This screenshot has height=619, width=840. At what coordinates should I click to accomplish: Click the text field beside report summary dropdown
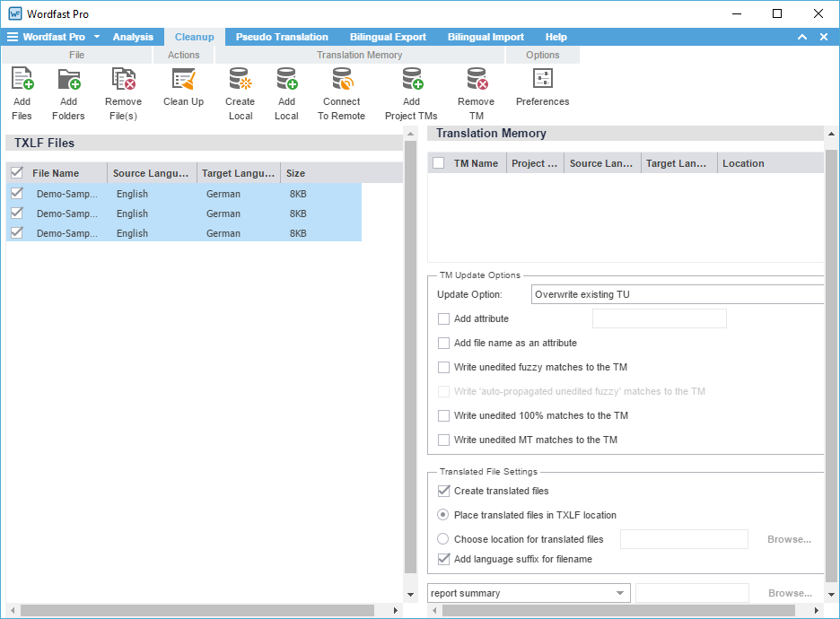(x=692, y=593)
